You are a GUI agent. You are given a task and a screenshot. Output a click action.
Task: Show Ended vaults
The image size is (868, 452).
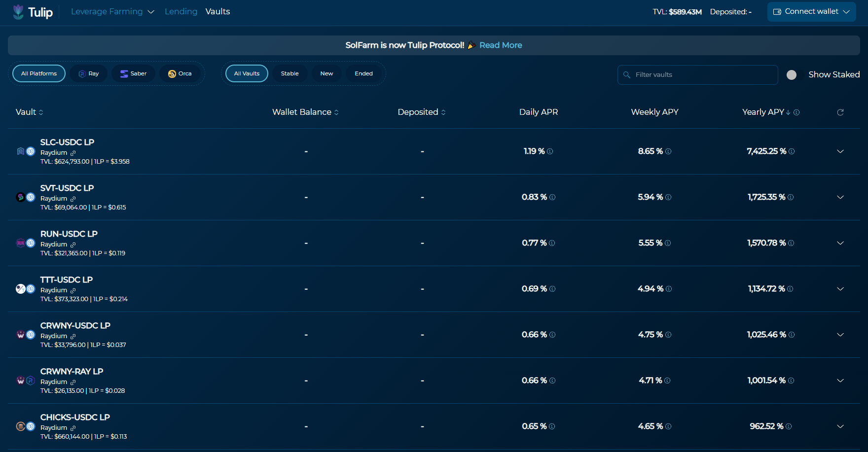[x=364, y=73]
